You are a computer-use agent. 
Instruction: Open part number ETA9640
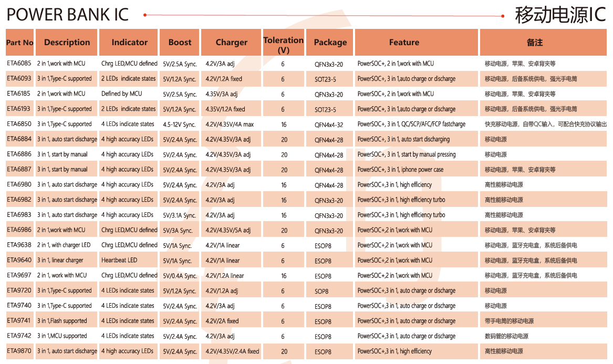19,260
